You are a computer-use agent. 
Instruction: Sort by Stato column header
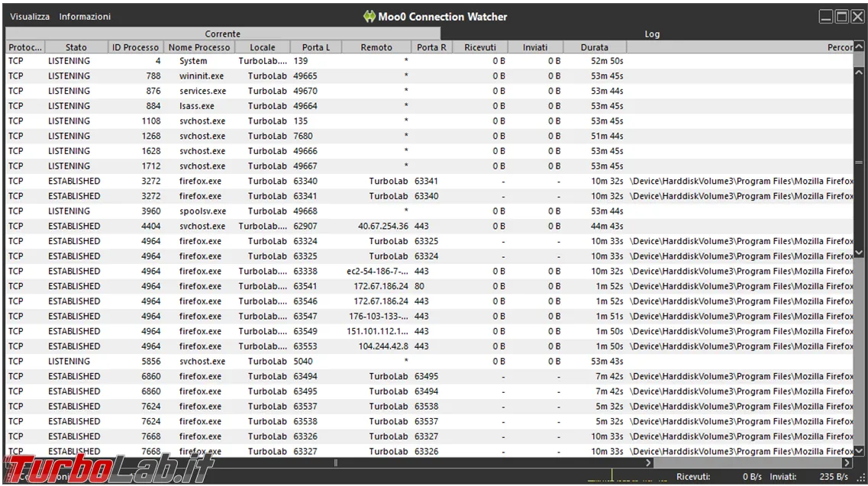click(76, 47)
